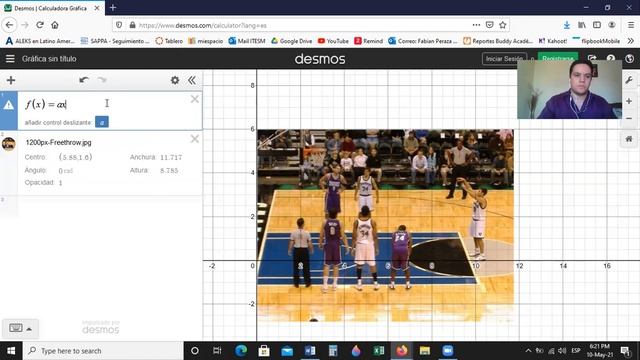Open the Tablero bookmark
640x360 pixels.
click(x=169, y=41)
